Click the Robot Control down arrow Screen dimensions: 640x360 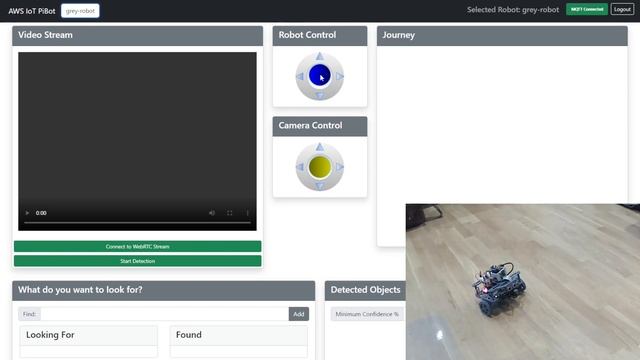[x=320, y=96]
